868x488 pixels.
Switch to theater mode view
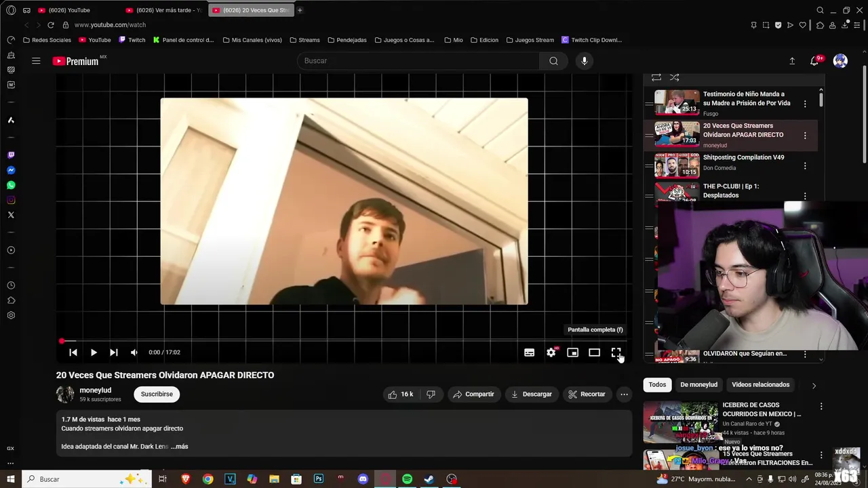[594, 352]
